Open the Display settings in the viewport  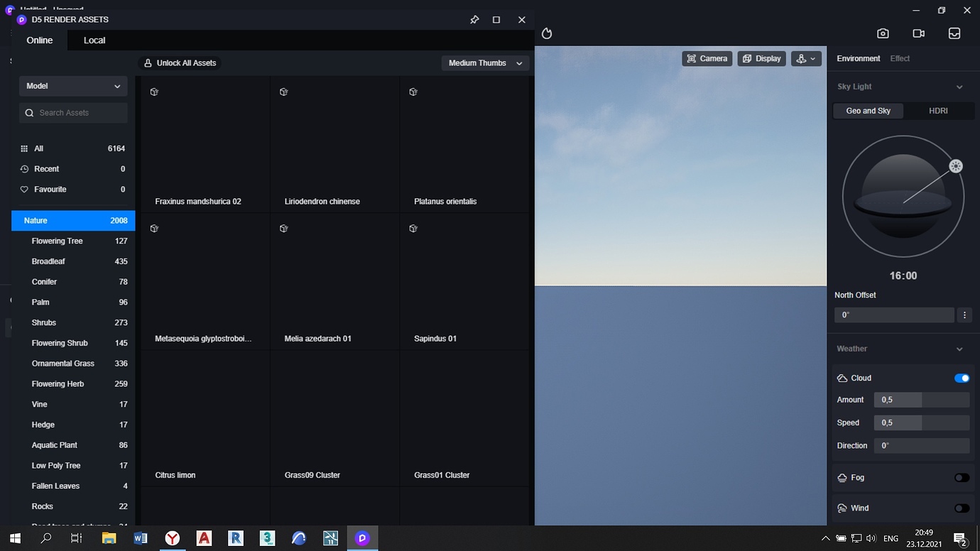tap(761, 58)
